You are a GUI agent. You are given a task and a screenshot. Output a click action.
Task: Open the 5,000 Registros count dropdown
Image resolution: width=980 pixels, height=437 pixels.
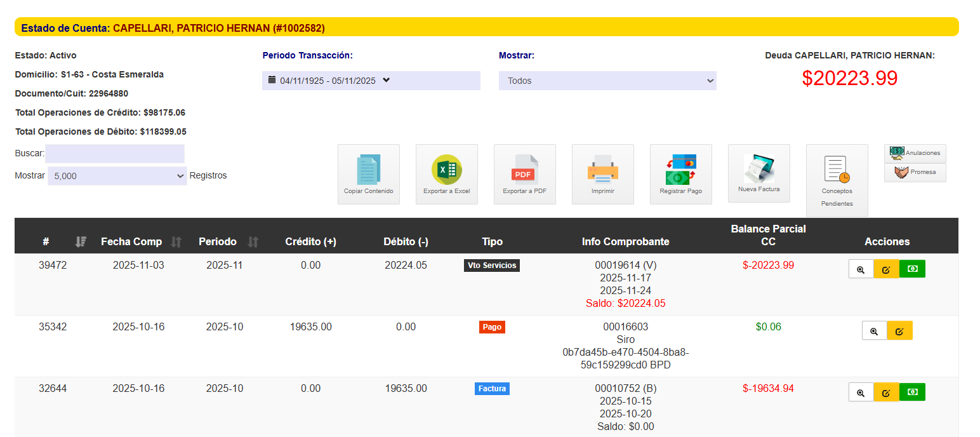[117, 176]
